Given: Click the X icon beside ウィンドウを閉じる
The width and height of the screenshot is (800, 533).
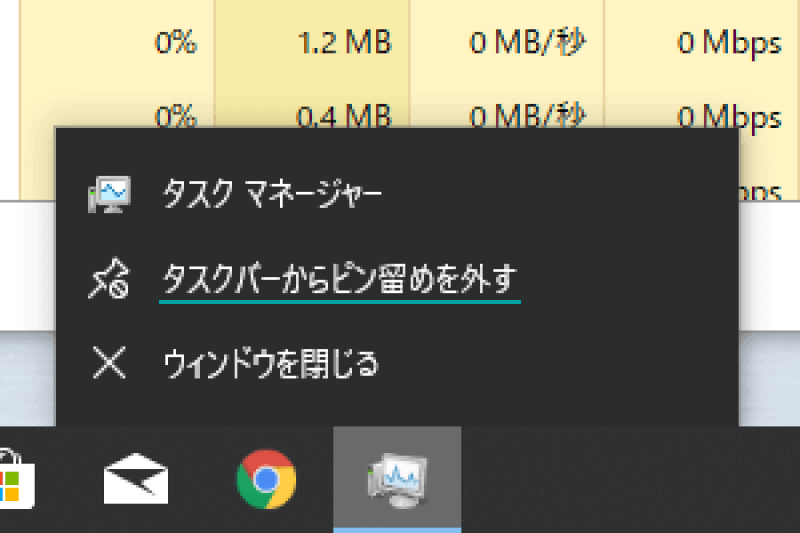Looking at the screenshot, I should [x=109, y=363].
